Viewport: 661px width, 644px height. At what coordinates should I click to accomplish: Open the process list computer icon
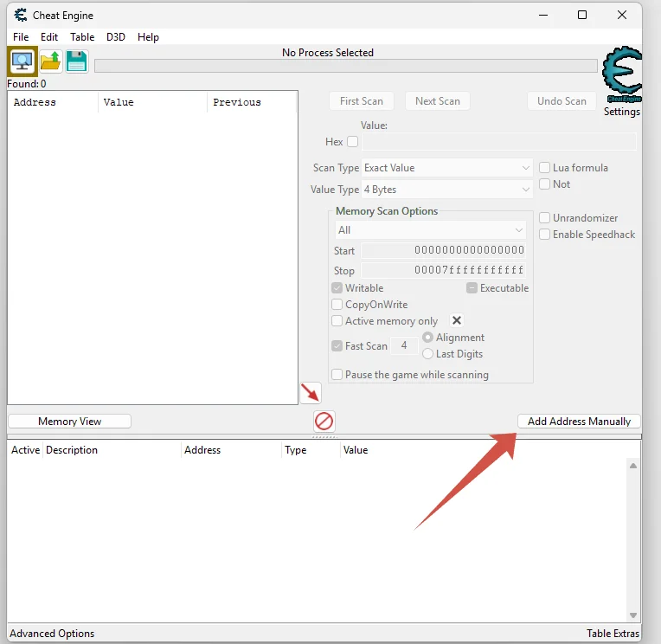click(22, 61)
